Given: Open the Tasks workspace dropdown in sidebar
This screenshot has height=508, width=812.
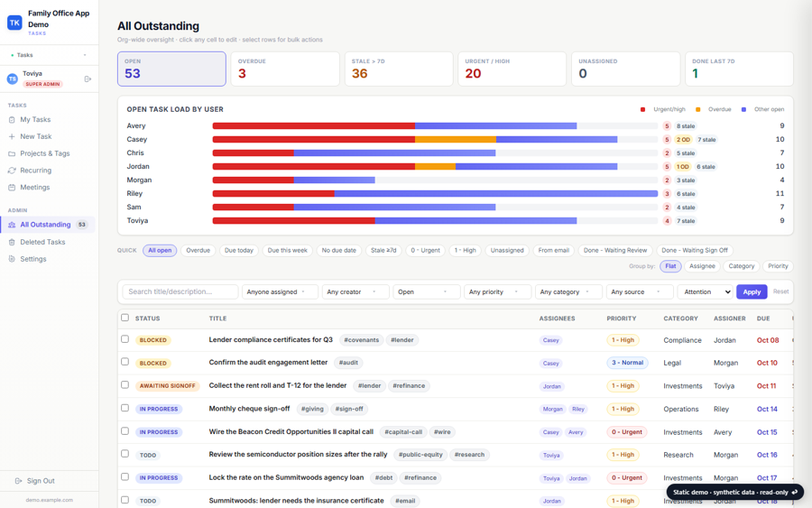Looking at the screenshot, I should coord(50,55).
